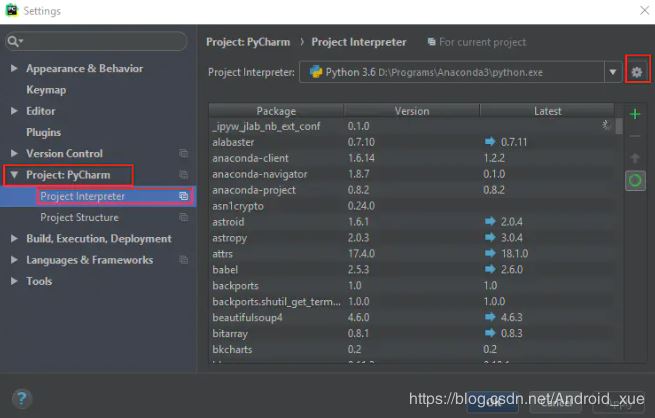Close the Settings dialog
The width and height of the screenshot is (655, 418).
pyautogui.click(x=645, y=10)
